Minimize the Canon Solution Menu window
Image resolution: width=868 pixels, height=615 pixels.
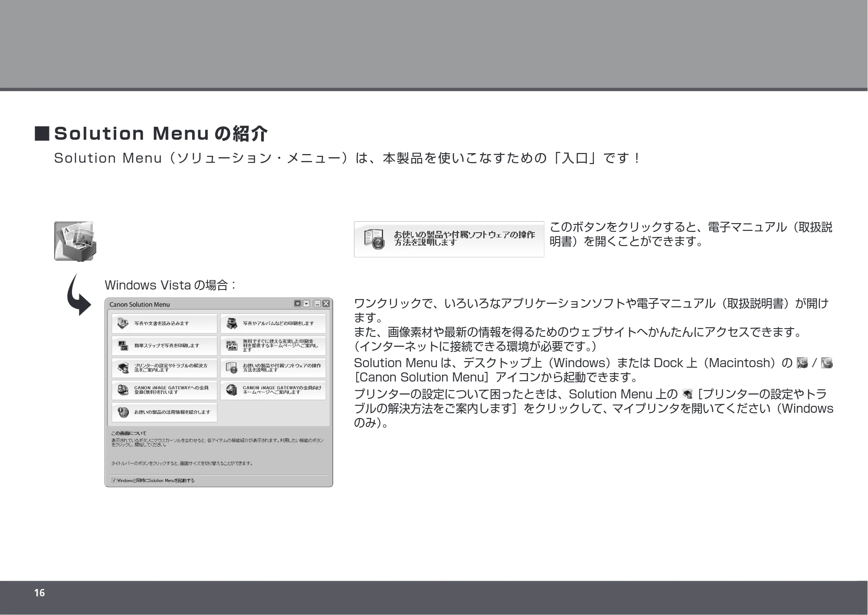point(318,304)
